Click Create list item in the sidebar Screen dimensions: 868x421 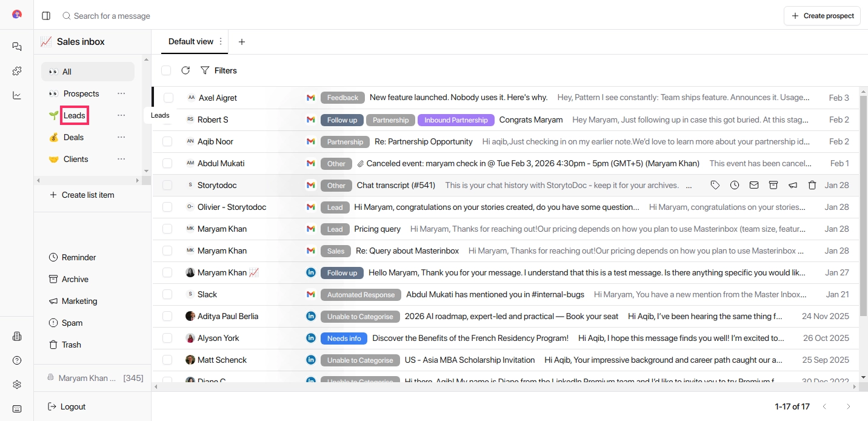[87, 195]
